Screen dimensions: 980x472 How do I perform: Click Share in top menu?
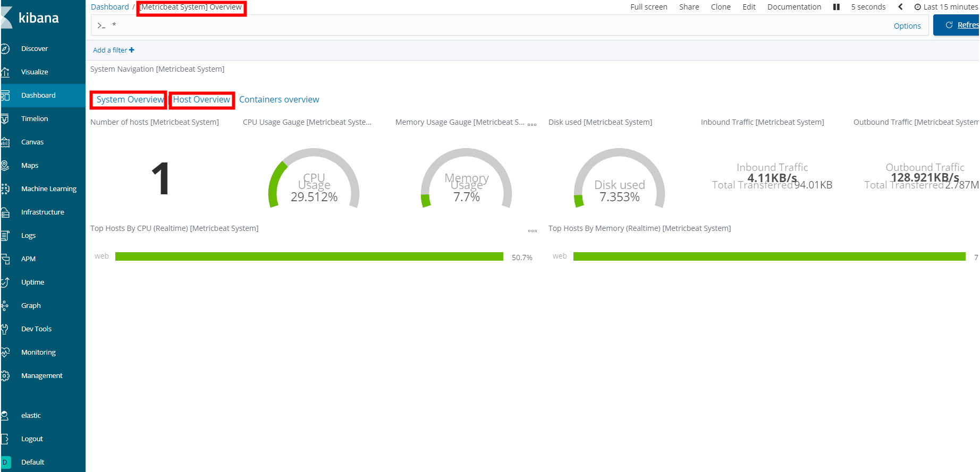(689, 7)
